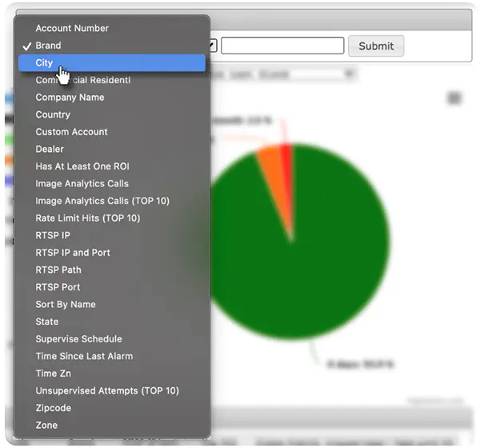
Task: Select RTSP IP and Port
Action: (x=112, y=253)
